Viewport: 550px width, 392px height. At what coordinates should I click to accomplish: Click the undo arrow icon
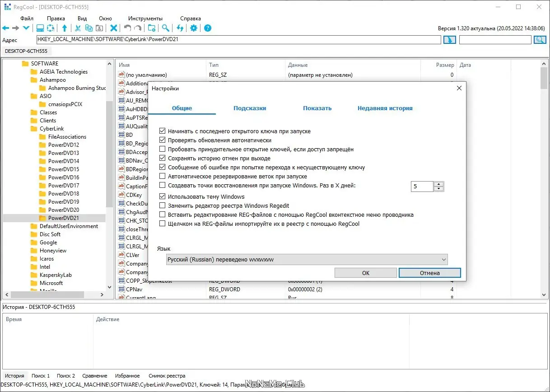[127, 28]
